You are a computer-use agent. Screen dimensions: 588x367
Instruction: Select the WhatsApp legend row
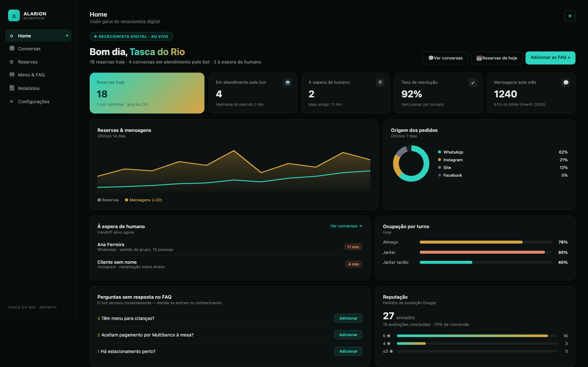[x=503, y=152]
